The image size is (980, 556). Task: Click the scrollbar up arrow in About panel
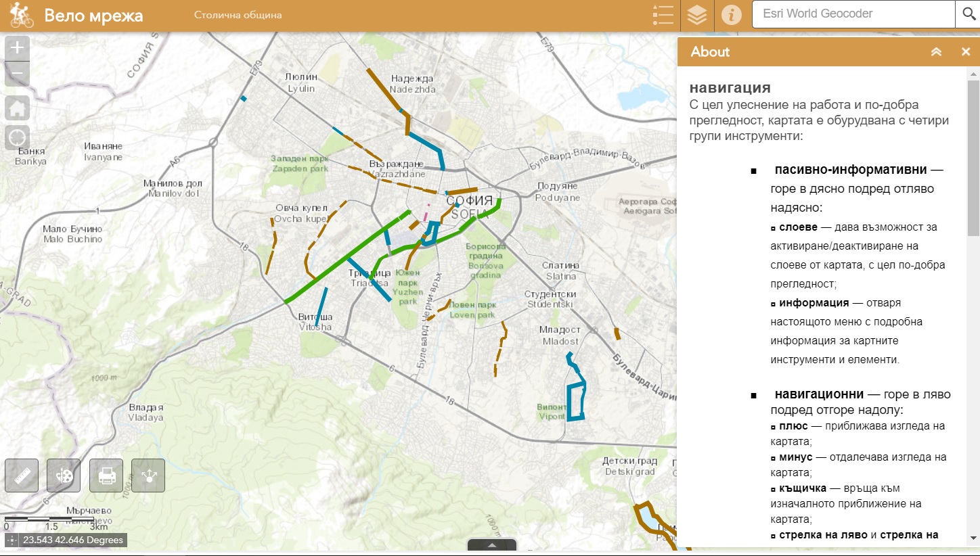point(973,72)
